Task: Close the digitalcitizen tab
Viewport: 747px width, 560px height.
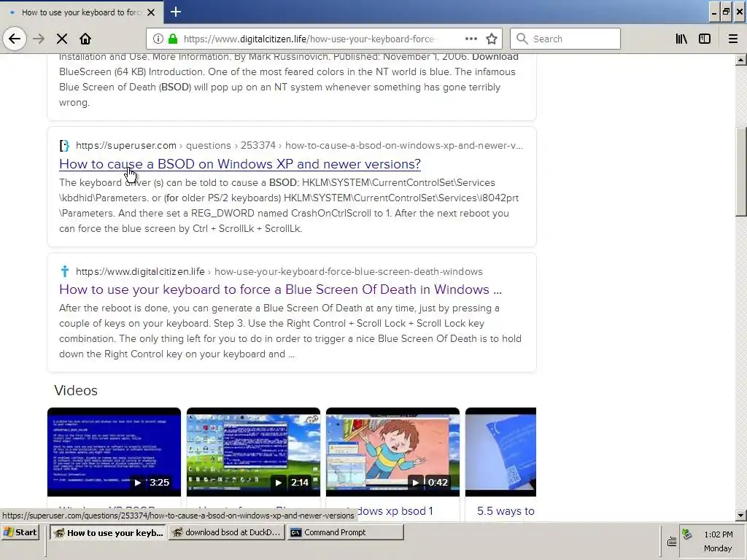Action: coord(151,12)
